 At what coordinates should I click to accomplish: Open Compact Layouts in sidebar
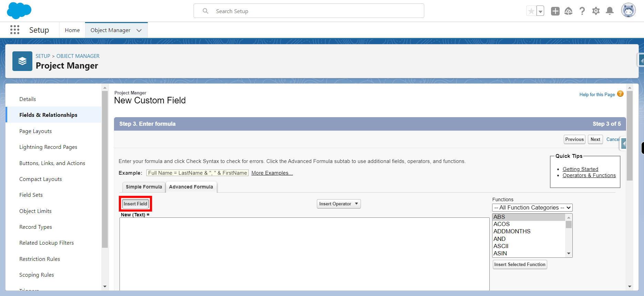tap(41, 179)
